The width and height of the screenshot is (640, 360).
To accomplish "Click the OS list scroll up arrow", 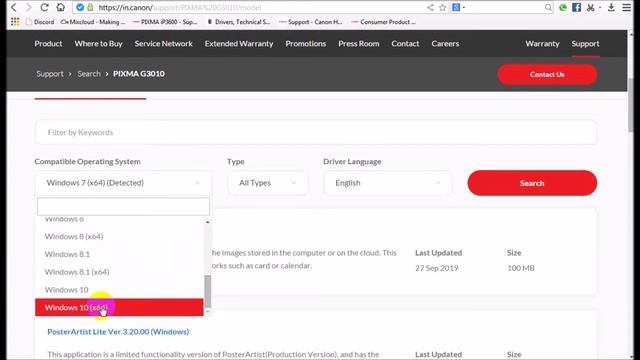I will (208, 222).
